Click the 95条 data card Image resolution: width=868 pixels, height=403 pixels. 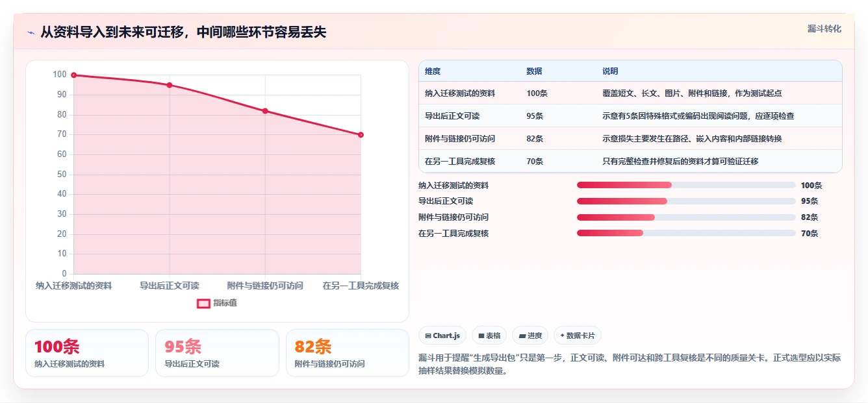[217, 353]
